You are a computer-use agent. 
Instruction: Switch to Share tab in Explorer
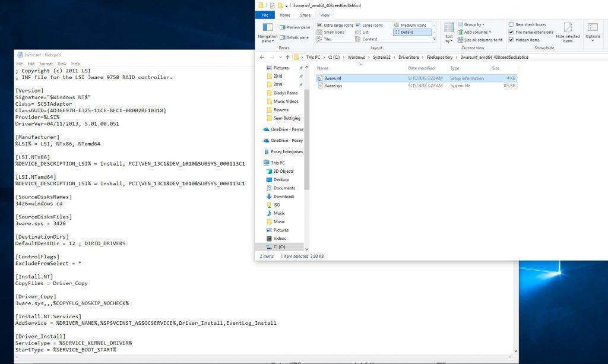[305, 15]
